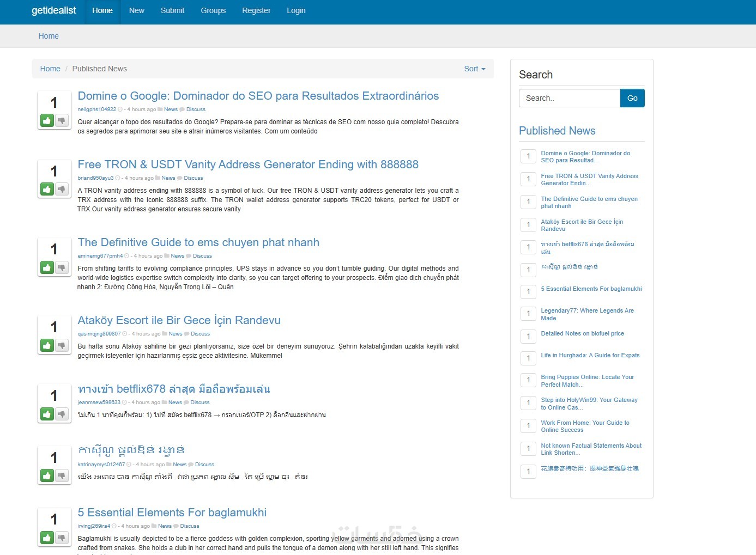Upvote the Ataköy Escort post
The width and height of the screenshot is (756, 555).
click(47, 345)
